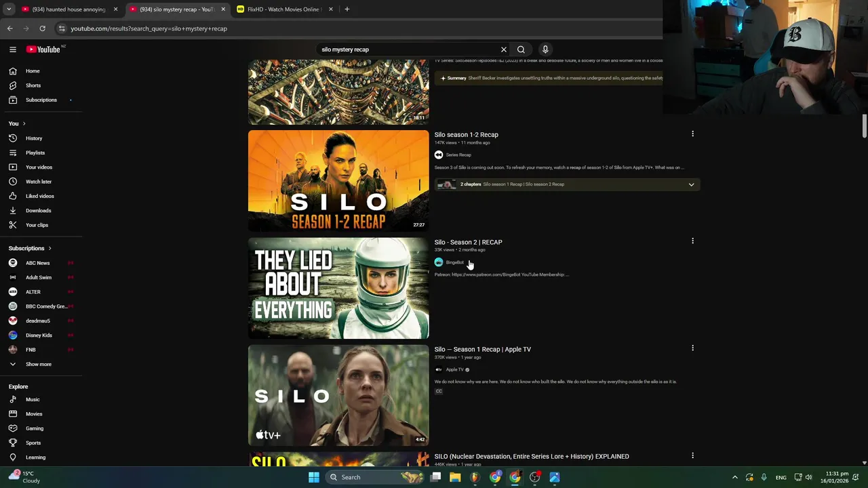Reload the page in the browser
The height and width of the screenshot is (488, 868).
pos(42,28)
